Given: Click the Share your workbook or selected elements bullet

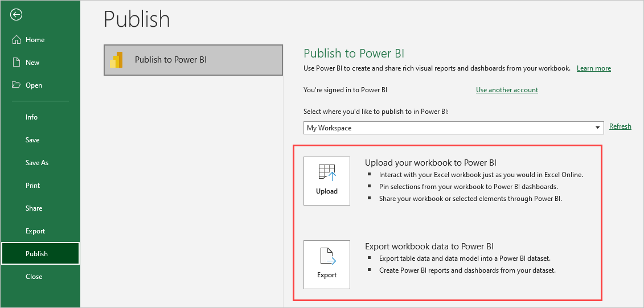Looking at the screenshot, I should (470, 199).
